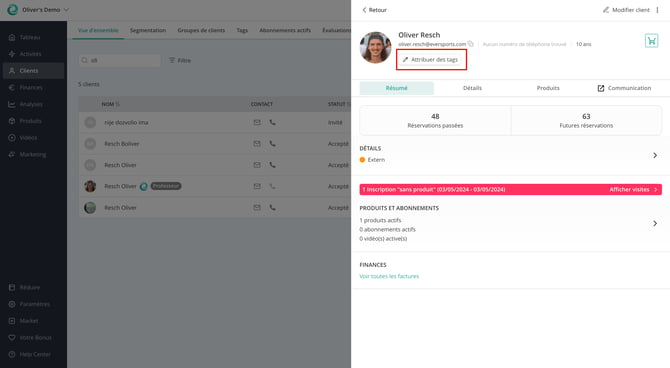This screenshot has width=670, height=368.
Task: Click the 63 Futures réservations counter
Action: [586, 121]
